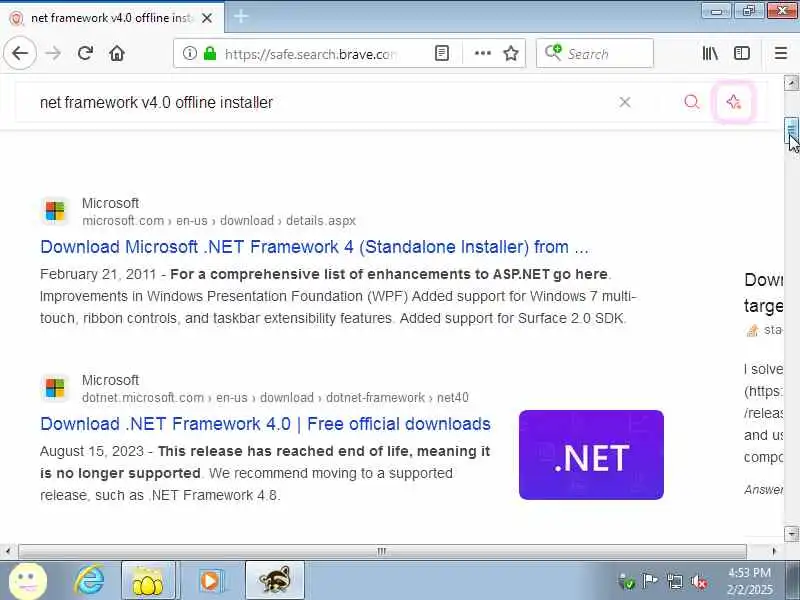Open the clock showing 4:53 PM
This screenshot has height=600, width=800.
749,581
